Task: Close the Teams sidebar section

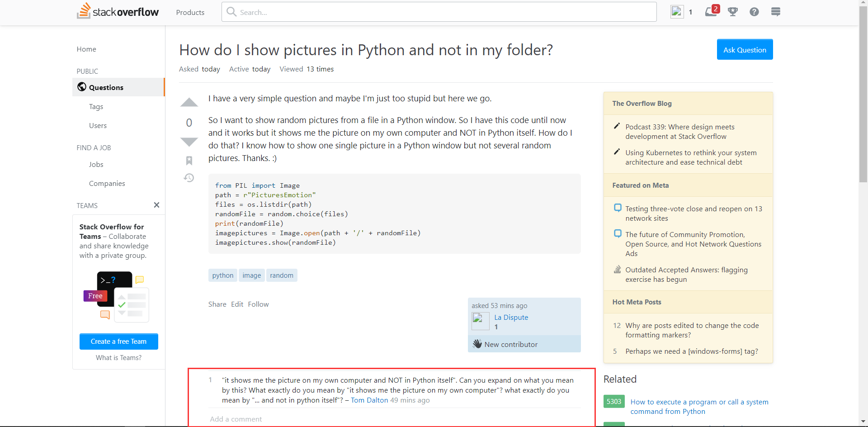Action: (156, 205)
